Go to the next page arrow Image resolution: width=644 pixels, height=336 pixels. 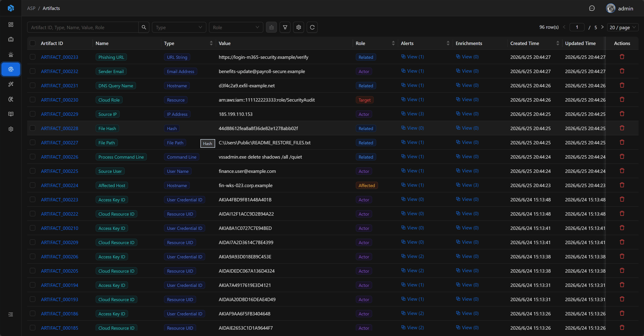click(602, 27)
